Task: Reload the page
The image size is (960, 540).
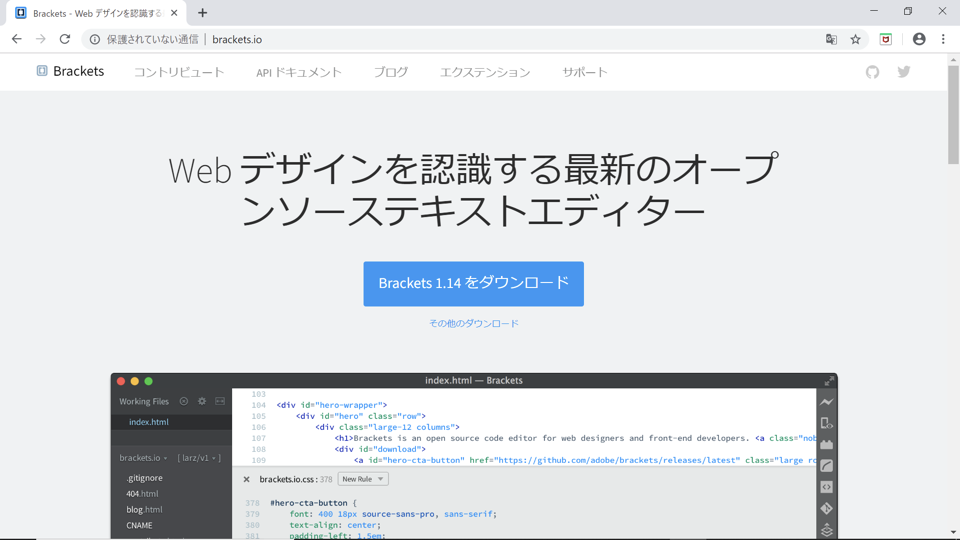Action: click(65, 39)
